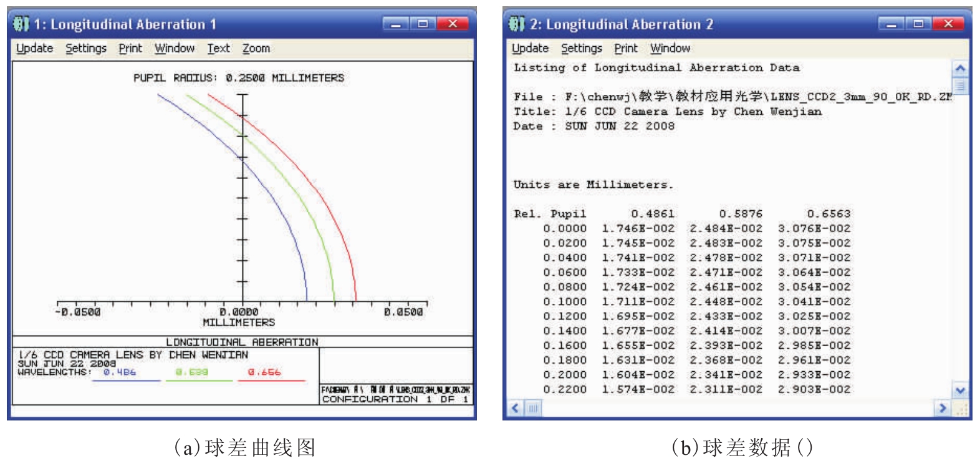Click the red 0.656 wavelength legend label
Viewport: 980px width, 466px height.
[x=264, y=372]
